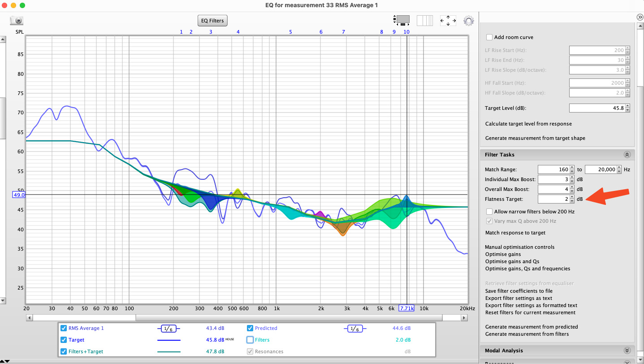Adjust Target Level stepper arrows

tap(627, 108)
